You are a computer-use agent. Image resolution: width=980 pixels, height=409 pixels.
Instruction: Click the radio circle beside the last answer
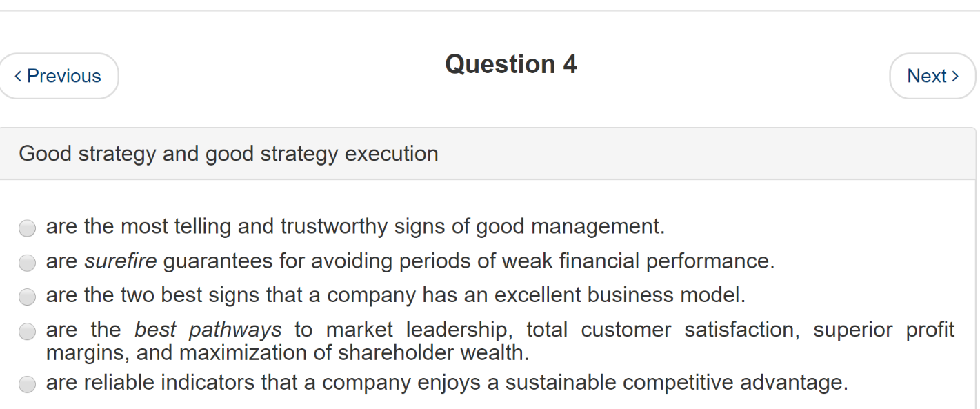[x=27, y=384]
